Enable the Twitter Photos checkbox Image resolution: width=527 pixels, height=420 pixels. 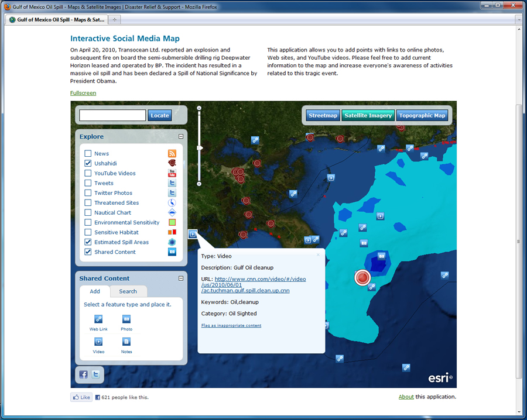[88, 192]
